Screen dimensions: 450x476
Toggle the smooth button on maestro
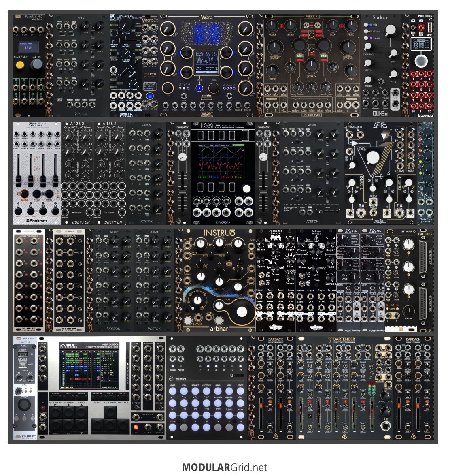click(x=218, y=403)
